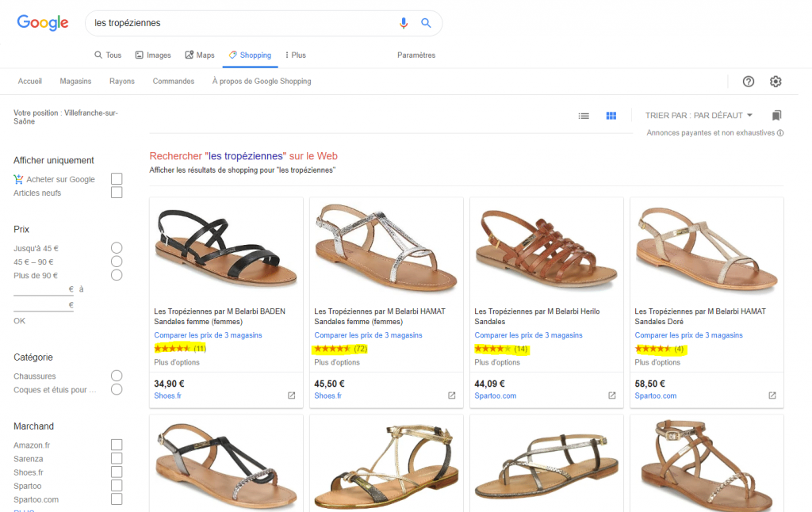Switch to grid view icon
This screenshot has width=812, height=512.
point(611,116)
